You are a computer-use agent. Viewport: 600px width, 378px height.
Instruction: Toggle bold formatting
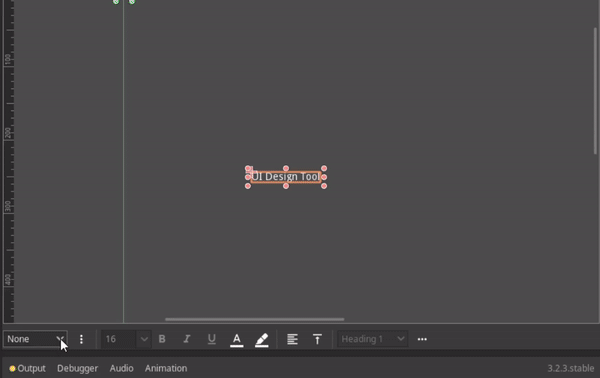(162, 339)
